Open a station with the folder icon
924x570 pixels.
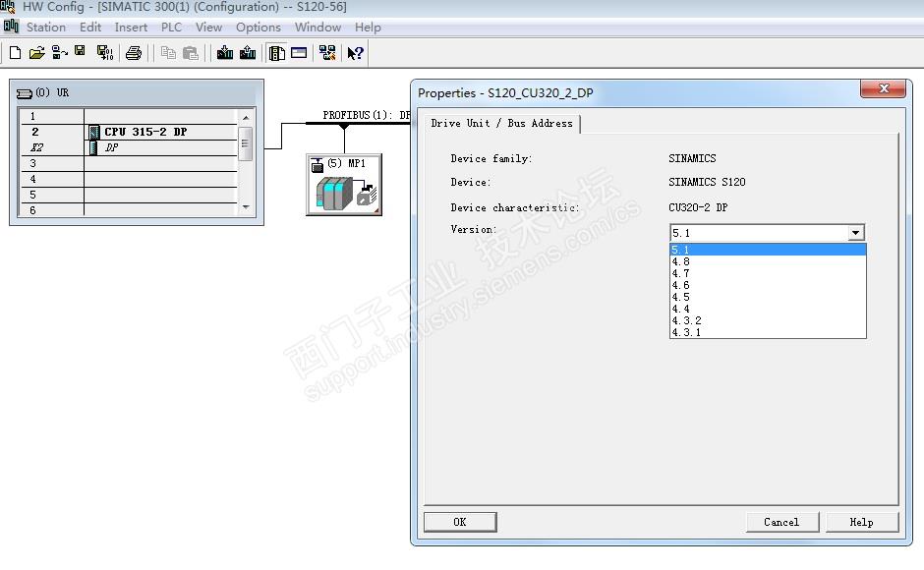click(36, 53)
